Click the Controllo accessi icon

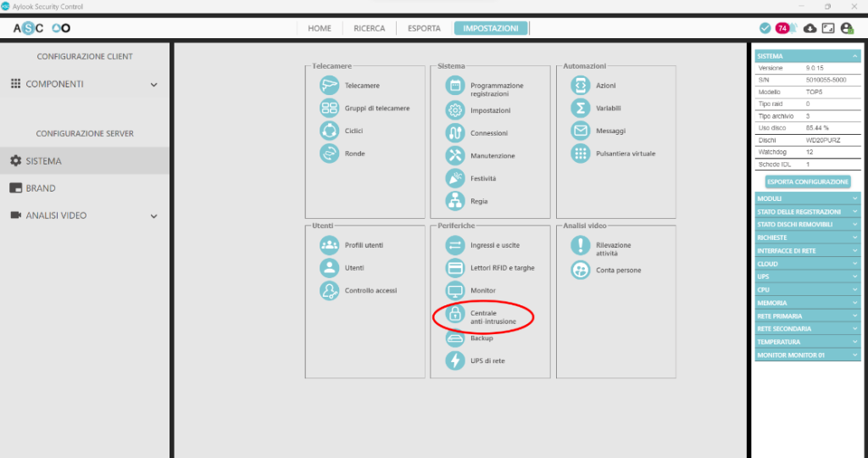click(329, 291)
